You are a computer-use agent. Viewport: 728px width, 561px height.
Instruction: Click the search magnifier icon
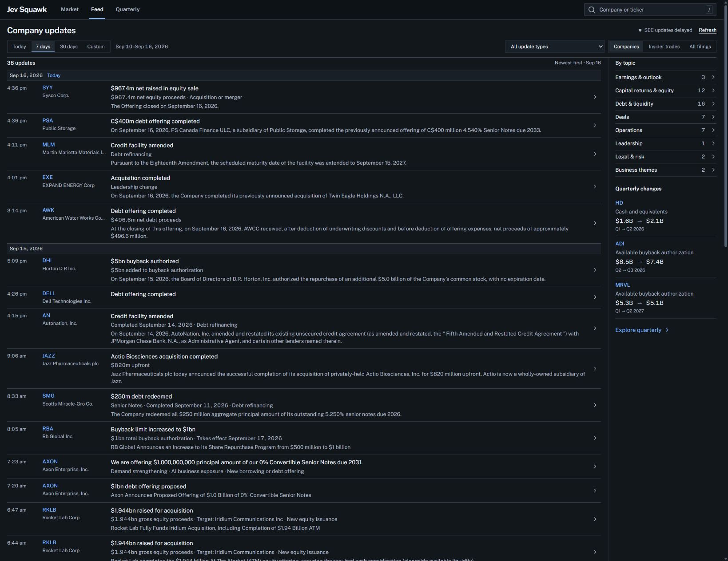(x=591, y=10)
